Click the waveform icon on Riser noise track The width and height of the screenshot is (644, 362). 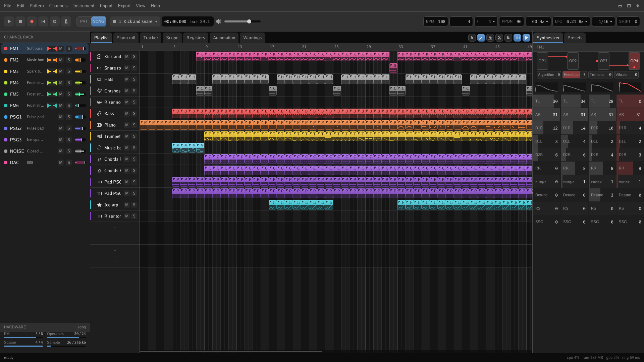[99, 102]
